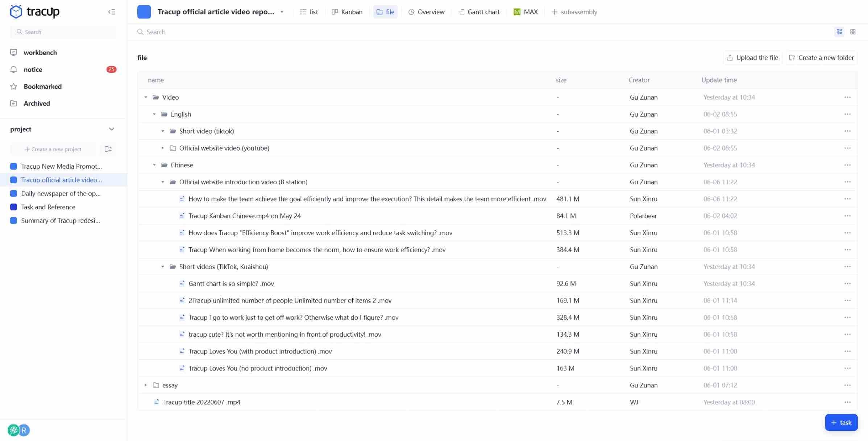Collapse the Video folder
Viewport: 868px width, 441px height.
(x=146, y=97)
